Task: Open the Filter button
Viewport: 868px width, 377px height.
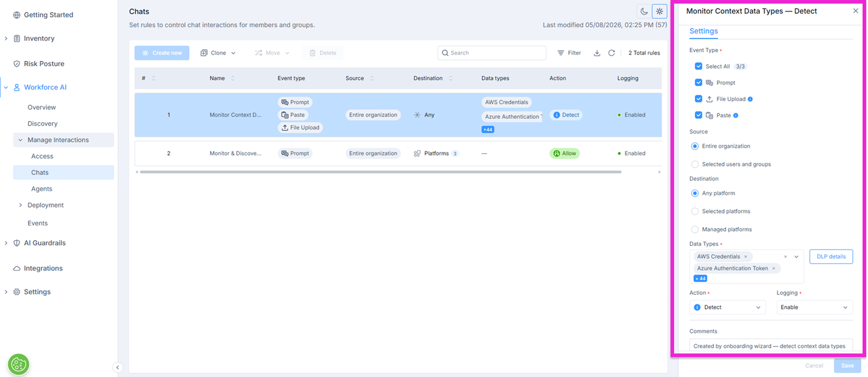Action: (569, 53)
